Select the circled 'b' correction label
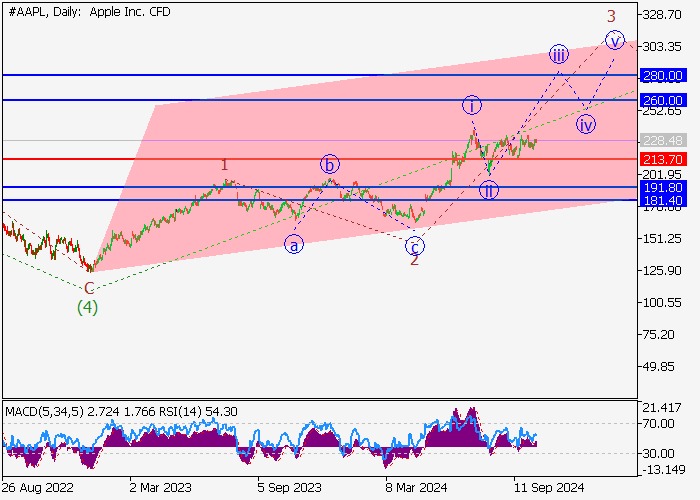Image resolution: width=700 pixels, height=500 pixels. [x=329, y=165]
